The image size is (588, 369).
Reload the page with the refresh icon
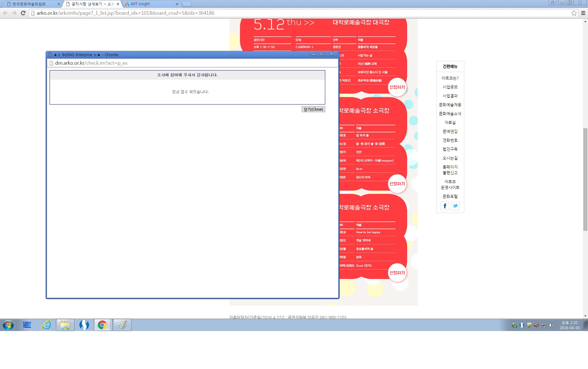pyautogui.click(x=23, y=13)
